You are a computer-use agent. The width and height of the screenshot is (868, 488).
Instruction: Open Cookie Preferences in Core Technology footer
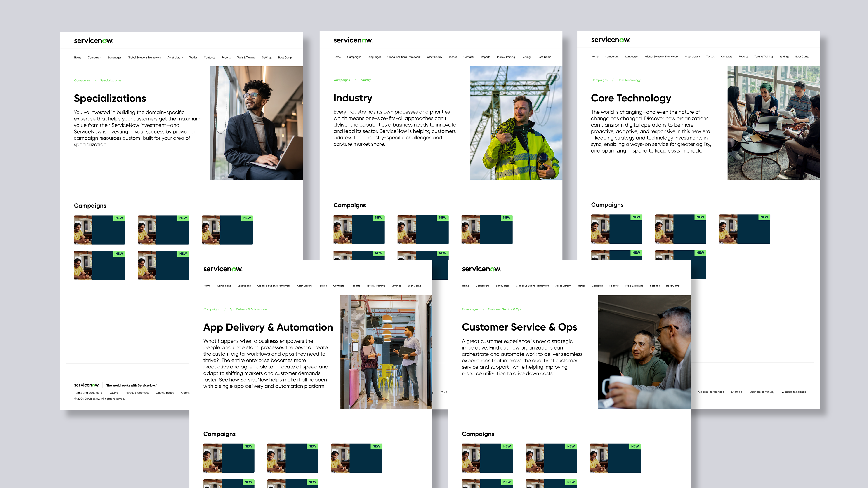tap(711, 392)
